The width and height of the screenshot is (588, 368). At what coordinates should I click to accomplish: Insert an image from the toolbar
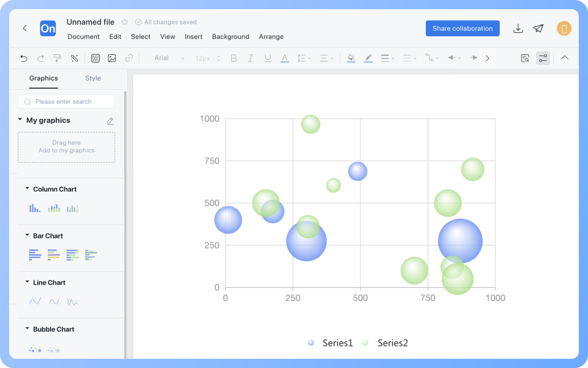112,58
